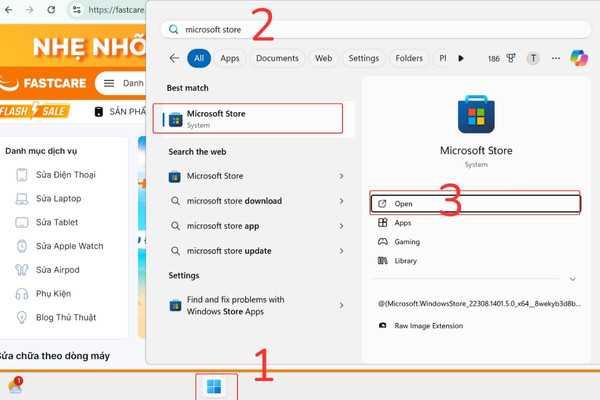
Task: Click the '186' rewards points text
Action: tap(494, 59)
